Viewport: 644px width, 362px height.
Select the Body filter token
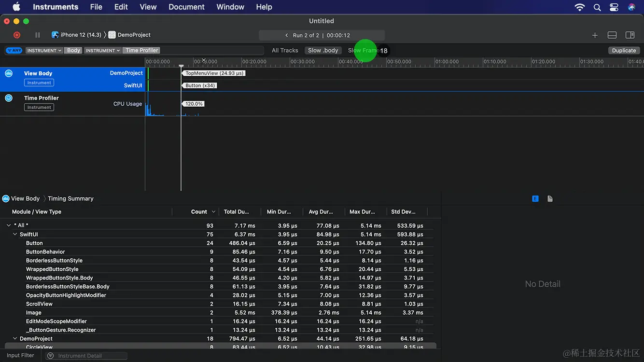point(73,50)
